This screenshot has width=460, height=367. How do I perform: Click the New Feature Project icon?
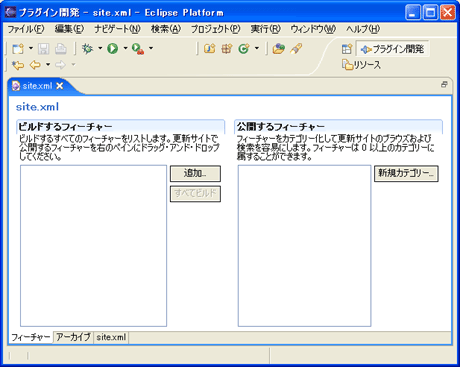(x=227, y=49)
